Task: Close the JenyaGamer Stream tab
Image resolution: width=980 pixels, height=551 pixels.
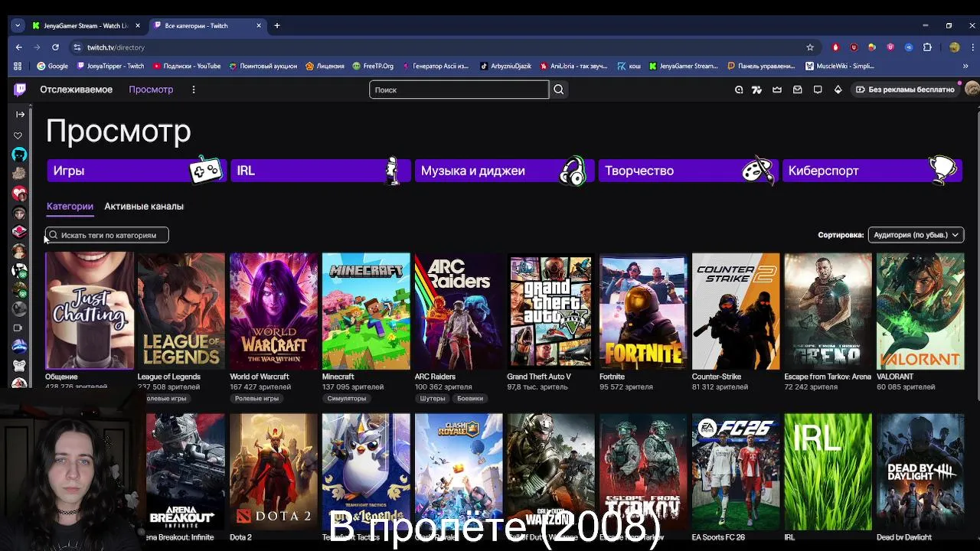Action: click(x=138, y=25)
